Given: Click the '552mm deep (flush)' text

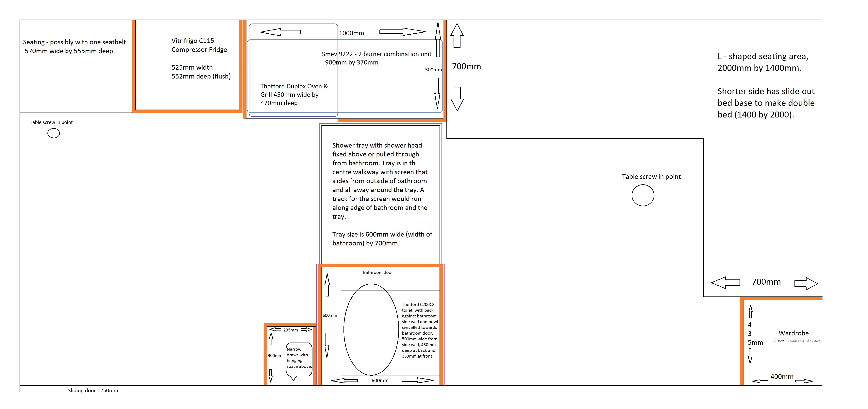Looking at the screenshot, I should pyautogui.click(x=201, y=76).
